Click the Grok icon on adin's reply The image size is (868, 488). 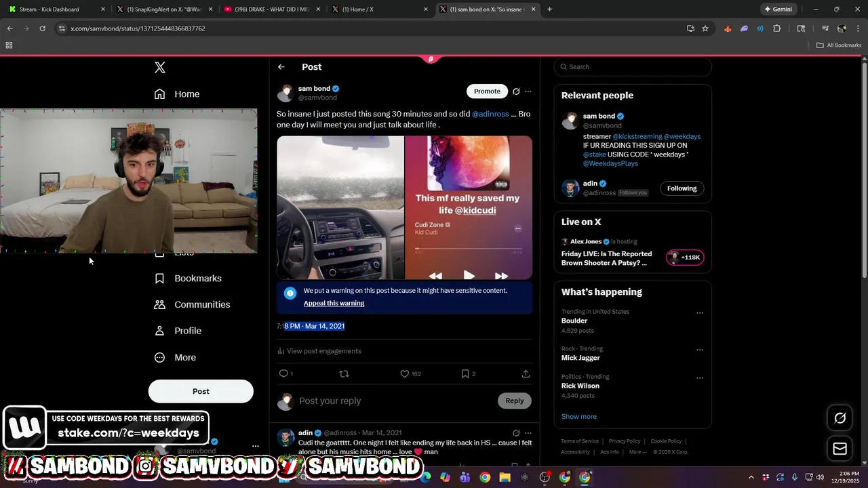(516, 432)
